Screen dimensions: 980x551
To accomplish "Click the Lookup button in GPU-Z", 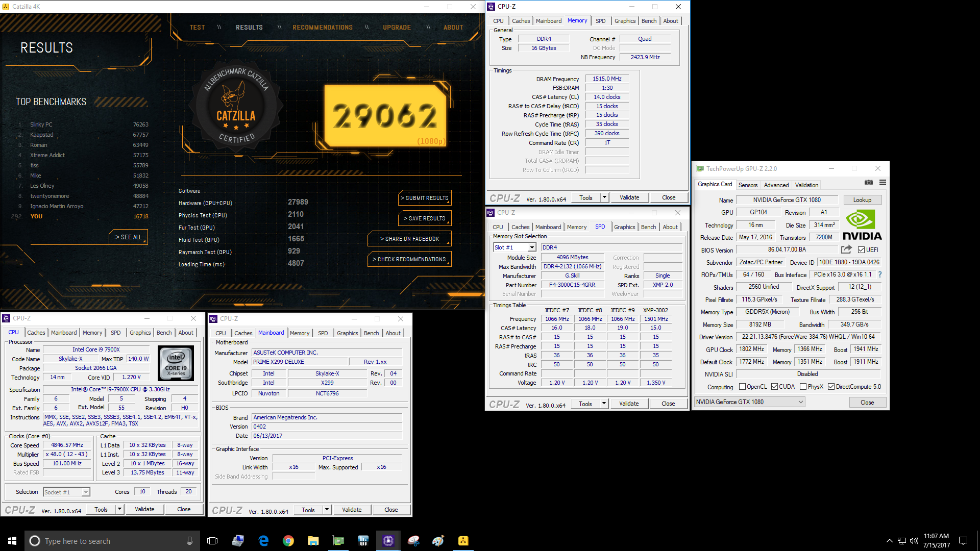I will pos(862,200).
